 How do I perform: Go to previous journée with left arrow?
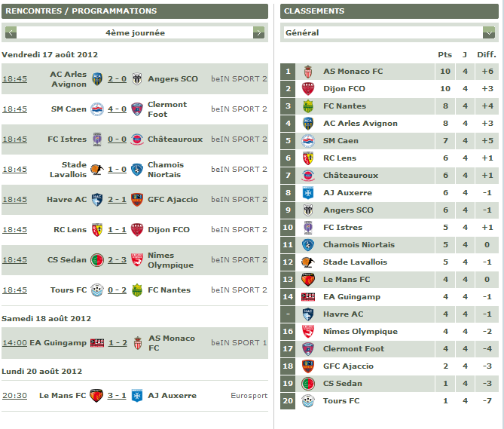(x=11, y=32)
